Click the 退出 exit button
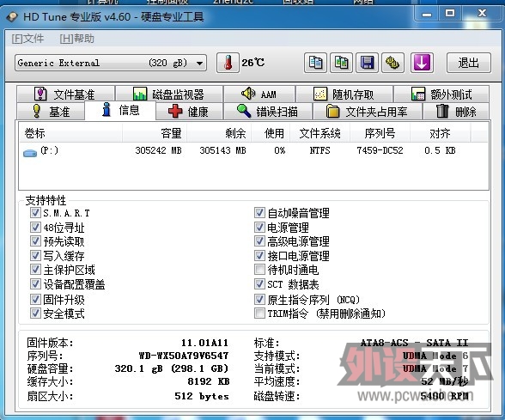Viewport: 505px width, 420px height. 469,63
